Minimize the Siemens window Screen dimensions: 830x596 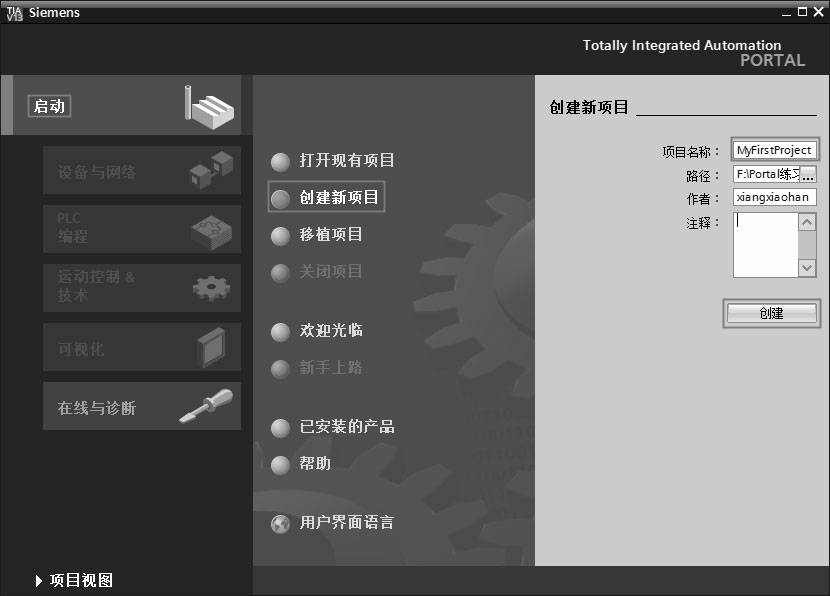(x=787, y=13)
